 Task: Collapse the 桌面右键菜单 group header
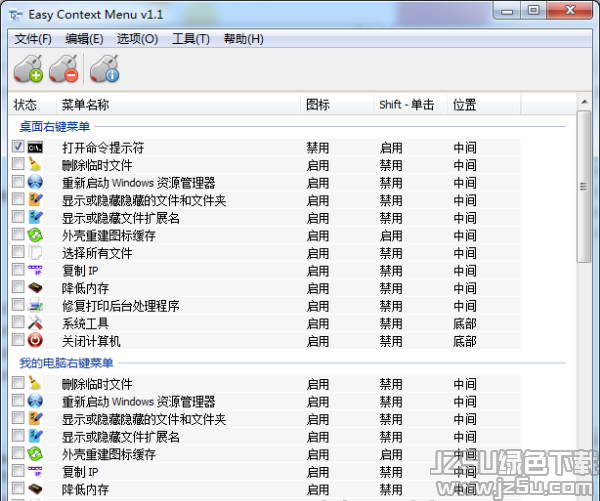tap(55, 126)
